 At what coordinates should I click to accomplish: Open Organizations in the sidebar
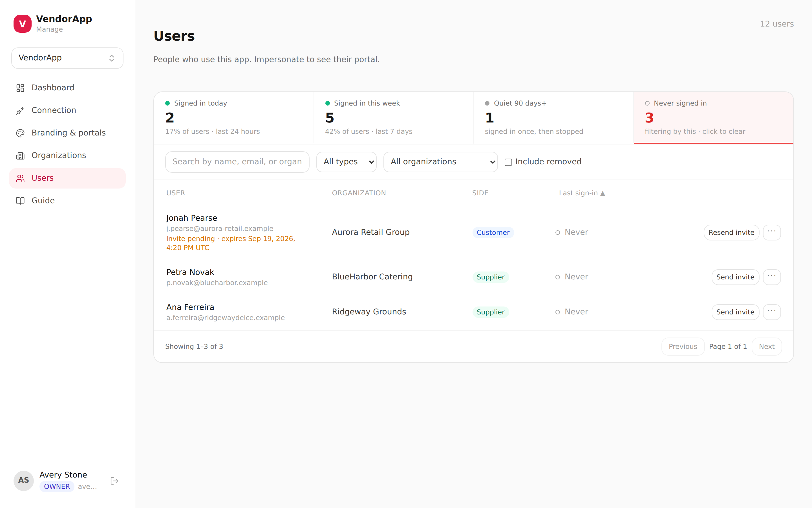point(67,155)
